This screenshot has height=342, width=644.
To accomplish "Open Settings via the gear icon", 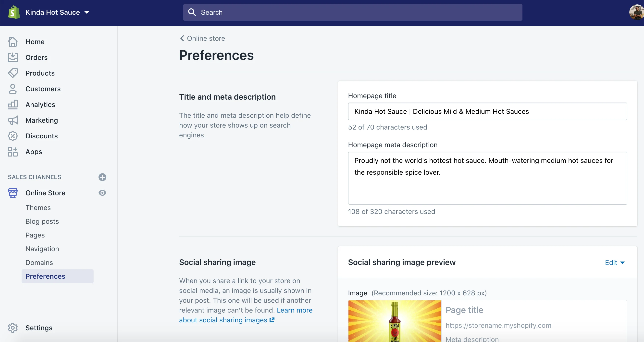I will 12,328.
